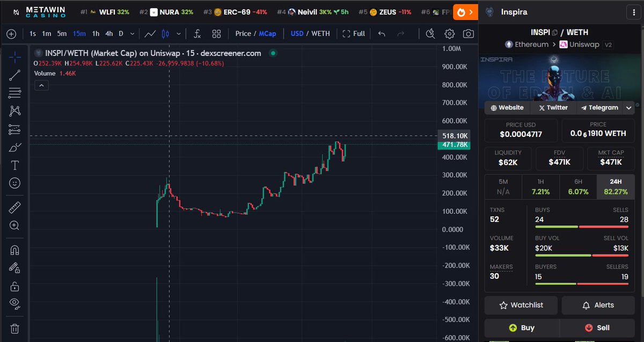Open trending token #3 ERC-69
The image size is (644, 342).
pos(235,12)
